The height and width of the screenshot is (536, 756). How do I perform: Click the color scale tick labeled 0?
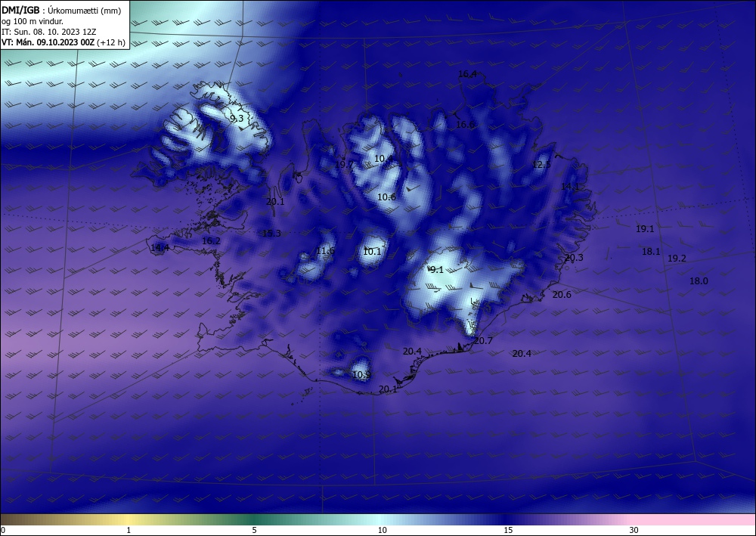coord(3,530)
